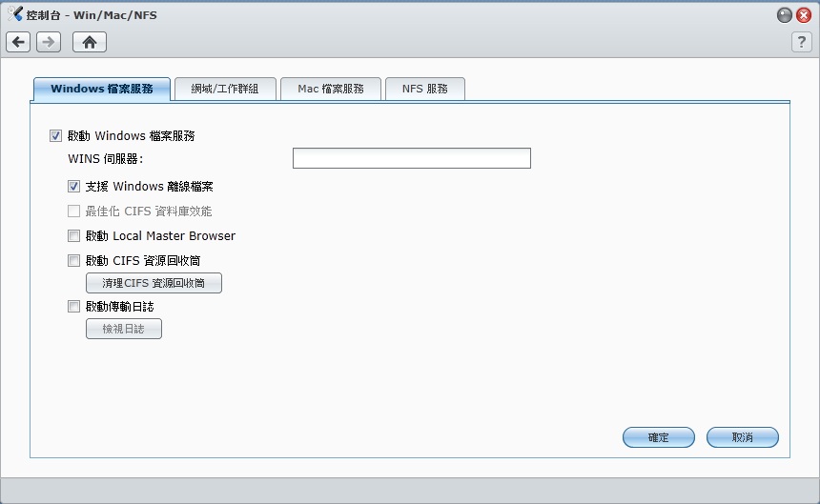This screenshot has height=504, width=820.
Task: Enable 啟動 CIFS 資源回收筒 checkbox
Action: pyautogui.click(x=74, y=261)
